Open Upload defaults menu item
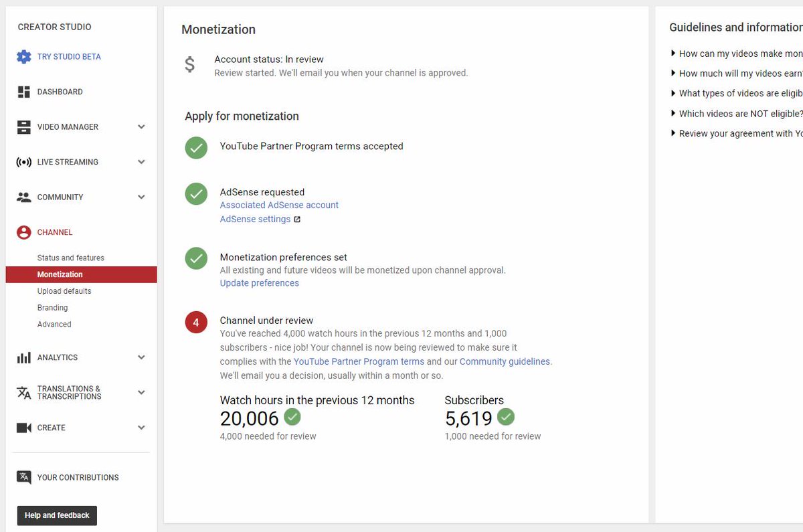Screen dimensions: 803x532 point(64,291)
